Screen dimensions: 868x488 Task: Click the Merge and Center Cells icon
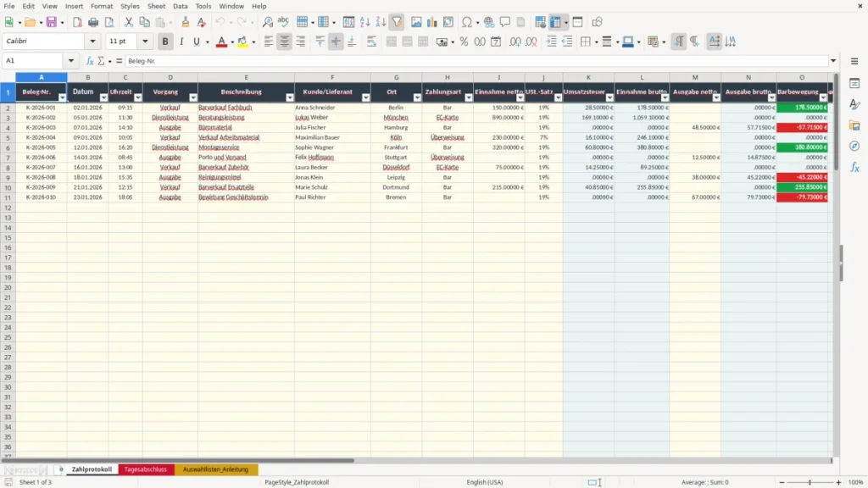coord(392,42)
